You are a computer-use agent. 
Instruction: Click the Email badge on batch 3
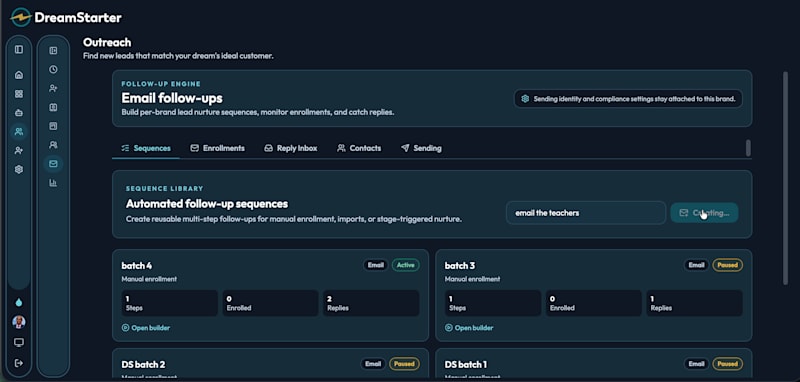point(696,265)
